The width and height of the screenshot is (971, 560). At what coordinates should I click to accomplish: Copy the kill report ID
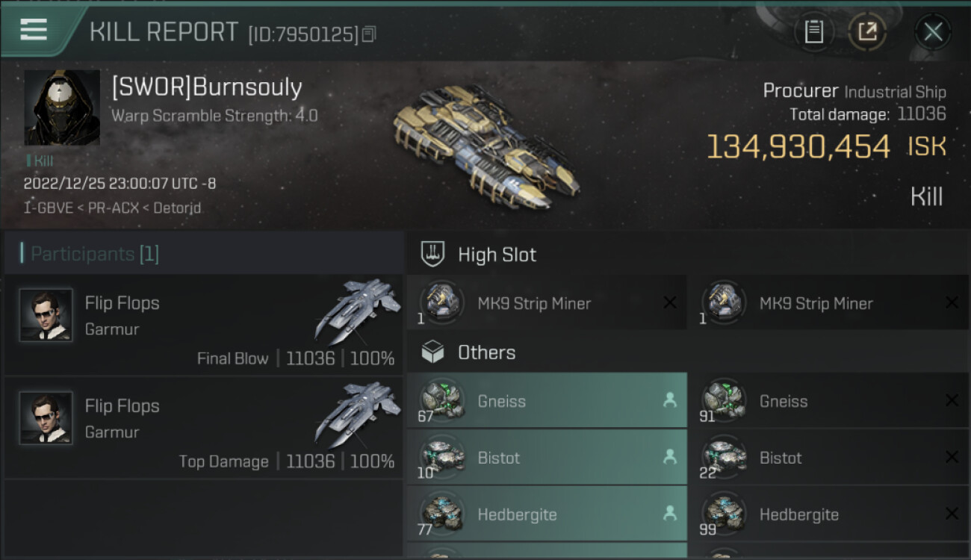point(369,34)
